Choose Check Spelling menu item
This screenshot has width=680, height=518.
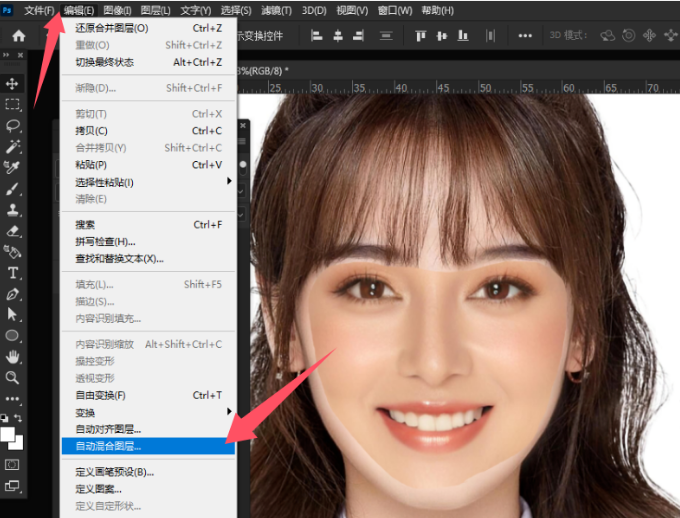148,242
